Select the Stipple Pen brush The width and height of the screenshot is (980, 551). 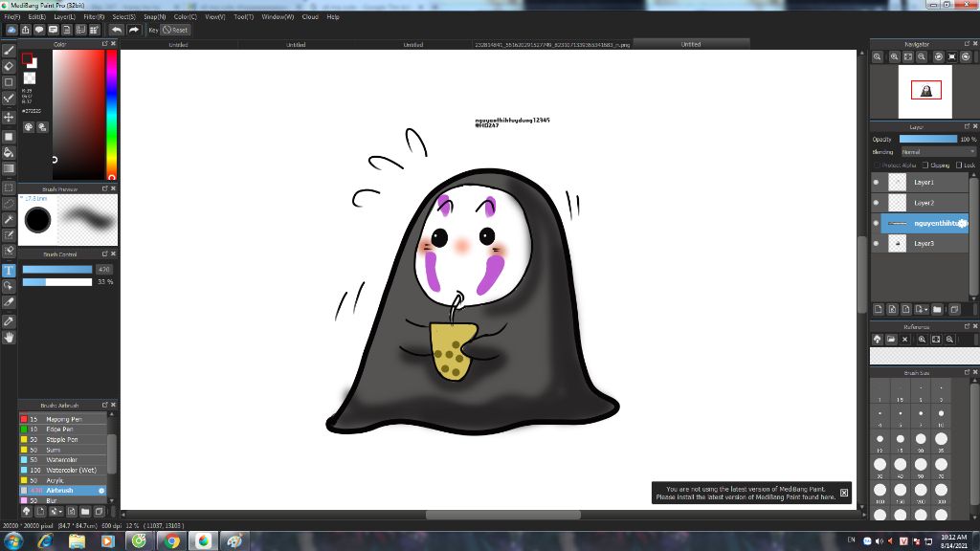click(62, 439)
